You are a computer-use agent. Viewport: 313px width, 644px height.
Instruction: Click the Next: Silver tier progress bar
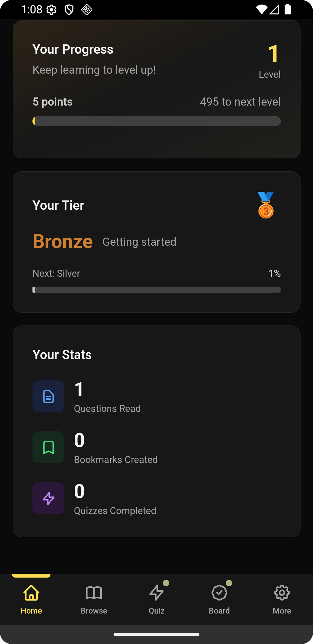[x=156, y=290]
